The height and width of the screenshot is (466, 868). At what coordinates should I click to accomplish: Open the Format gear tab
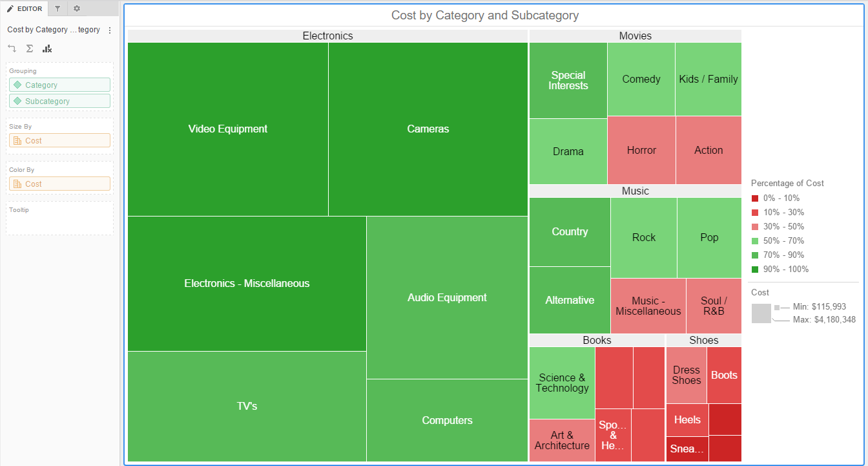[77, 8]
